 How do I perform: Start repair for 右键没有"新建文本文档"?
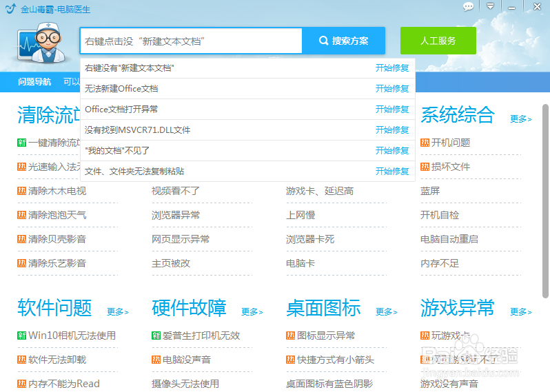tap(392, 68)
